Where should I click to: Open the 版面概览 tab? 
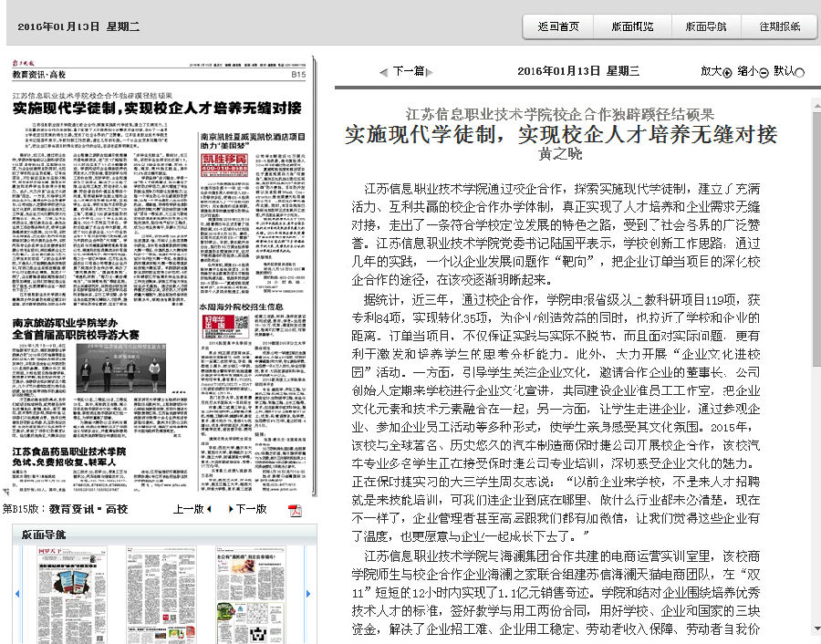coord(632,26)
